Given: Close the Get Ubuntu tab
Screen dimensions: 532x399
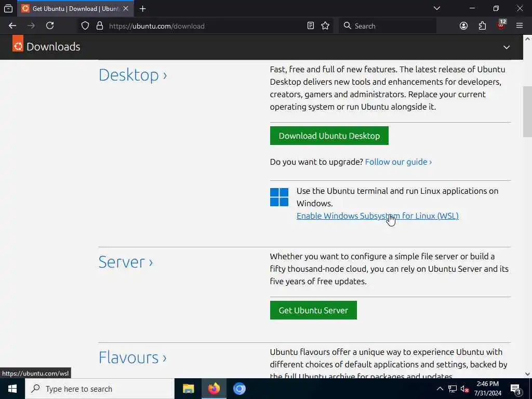Looking at the screenshot, I should click(x=126, y=8).
